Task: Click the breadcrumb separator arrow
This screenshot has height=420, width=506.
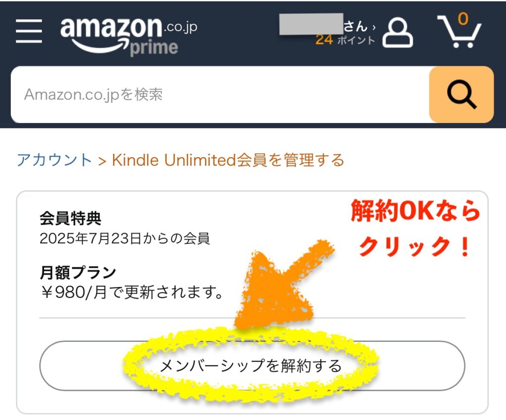Action: pos(102,161)
